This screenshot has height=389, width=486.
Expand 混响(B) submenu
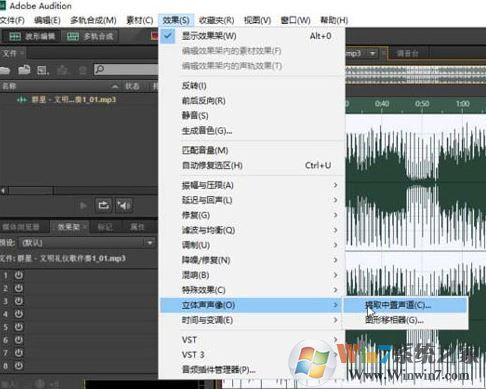tap(252, 275)
